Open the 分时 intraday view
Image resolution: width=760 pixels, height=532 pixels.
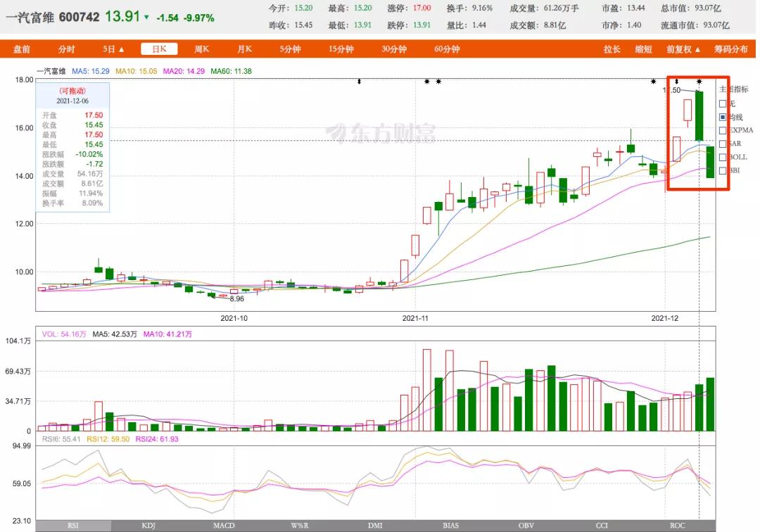click(66, 49)
